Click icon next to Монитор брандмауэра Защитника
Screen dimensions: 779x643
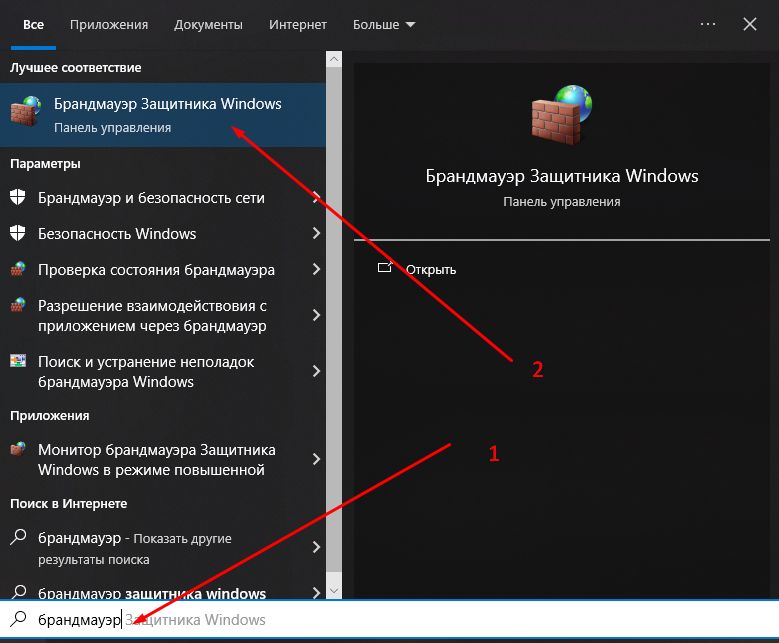point(17,450)
